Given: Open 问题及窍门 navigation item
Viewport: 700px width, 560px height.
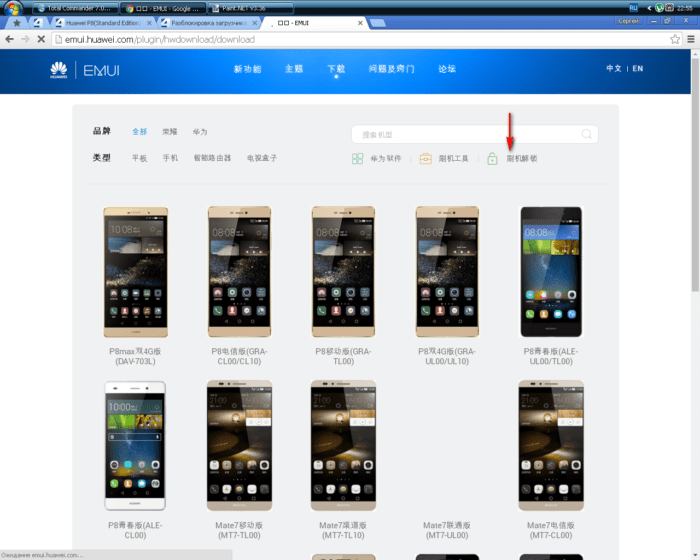Looking at the screenshot, I should coord(392,69).
